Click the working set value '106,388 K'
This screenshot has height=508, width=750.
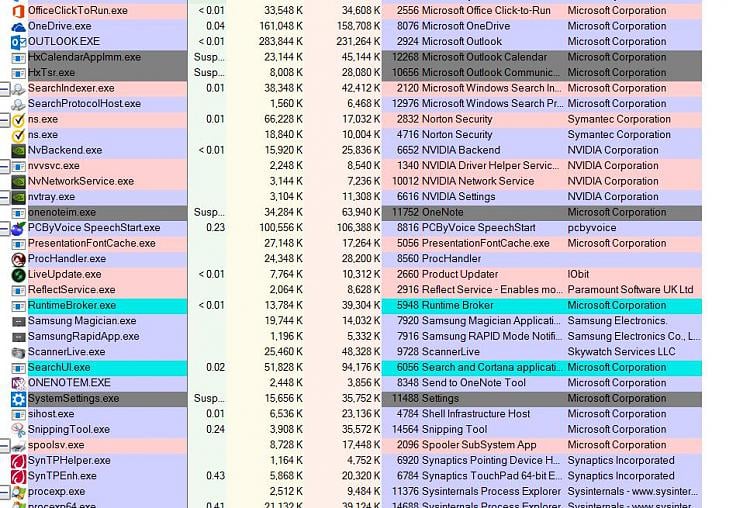coord(359,228)
